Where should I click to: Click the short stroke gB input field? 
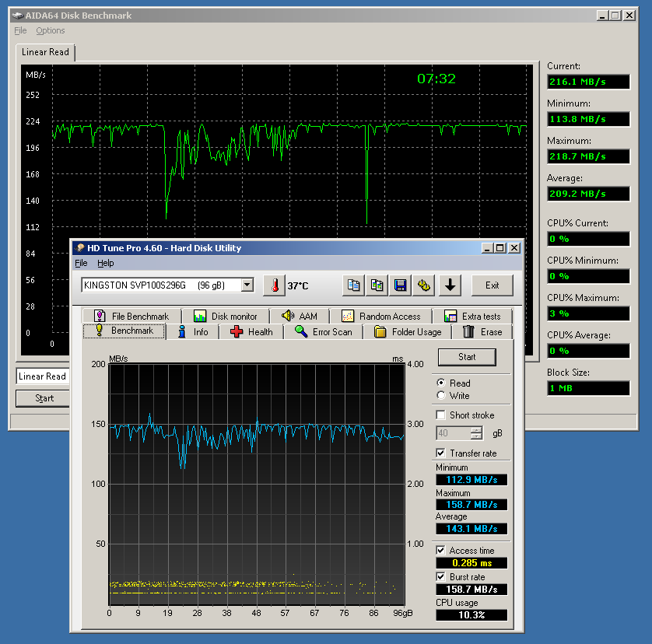[x=454, y=433]
